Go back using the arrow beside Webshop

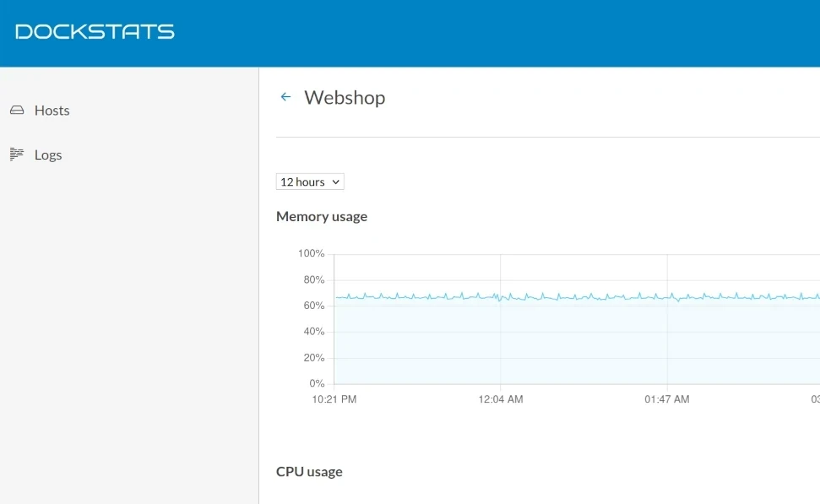pyautogui.click(x=285, y=97)
